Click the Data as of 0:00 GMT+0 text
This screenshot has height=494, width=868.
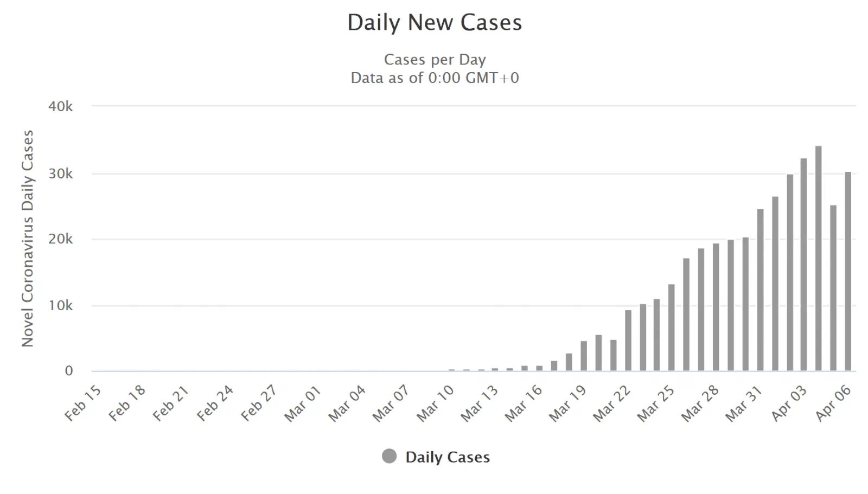click(x=435, y=78)
